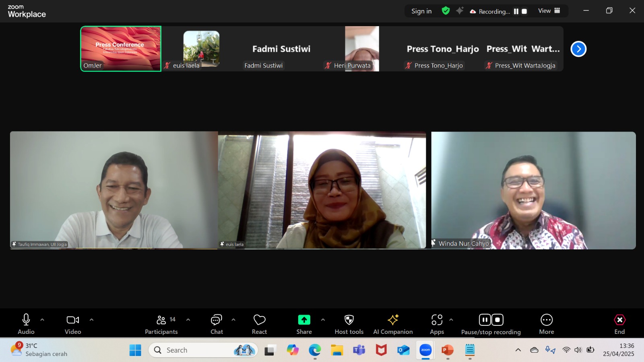644x362 pixels.
Task: Open the View layout menu
Action: pyautogui.click(x=549, y=11)
